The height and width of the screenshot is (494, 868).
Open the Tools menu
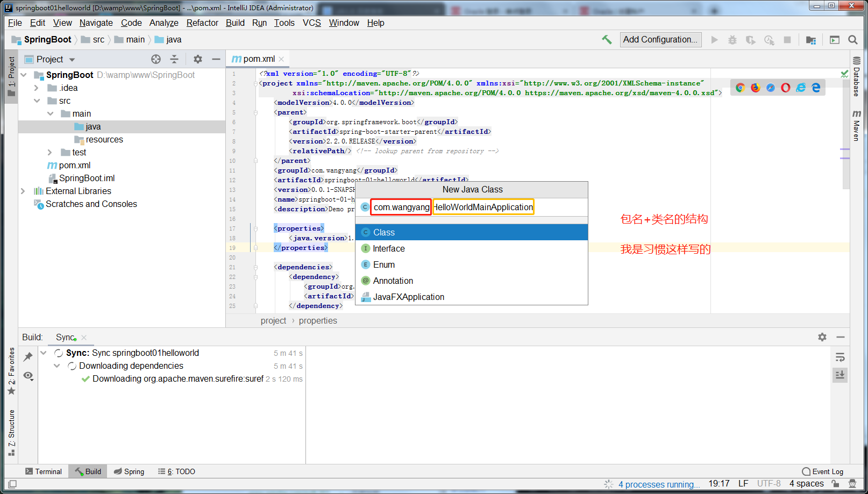[x=284, y=23]
